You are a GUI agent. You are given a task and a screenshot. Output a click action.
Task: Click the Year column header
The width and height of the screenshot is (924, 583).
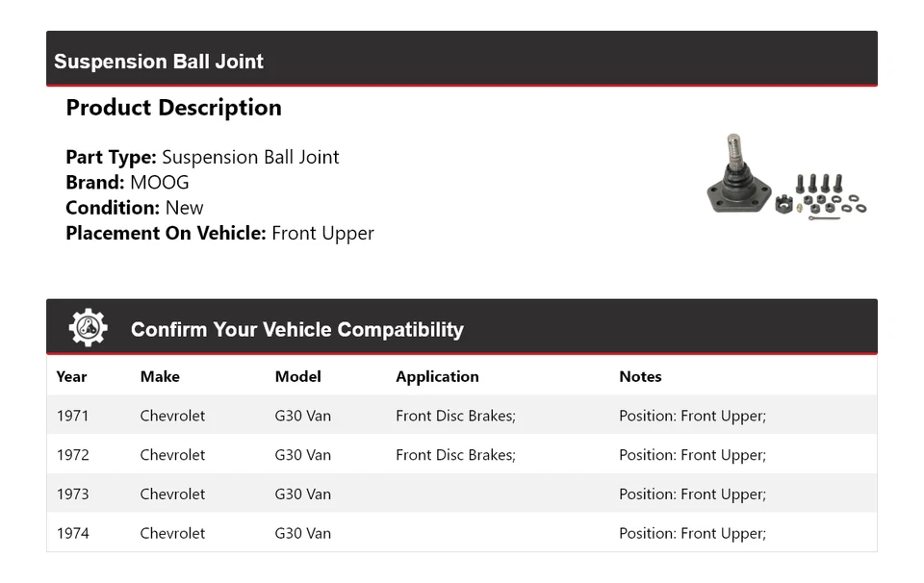click(71, 376)
